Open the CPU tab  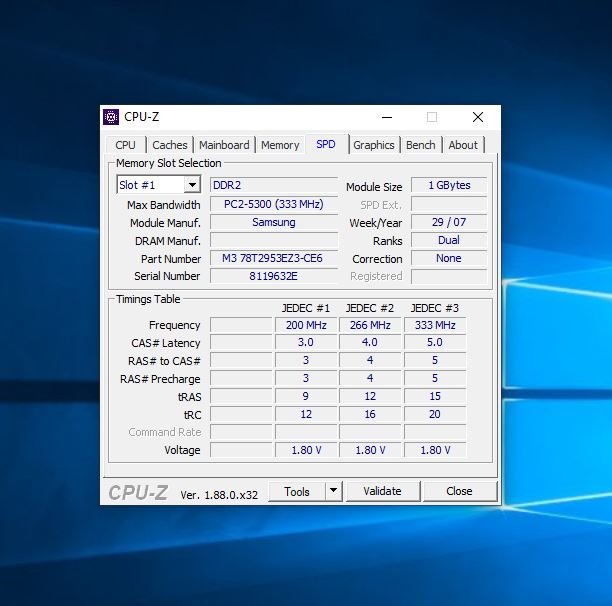click(x=125, y=145)
